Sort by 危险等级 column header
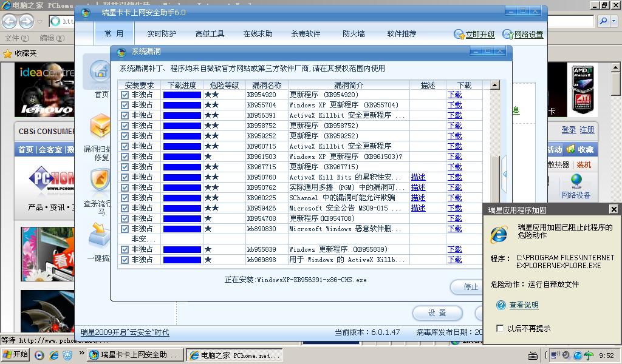 coord(224,85)
